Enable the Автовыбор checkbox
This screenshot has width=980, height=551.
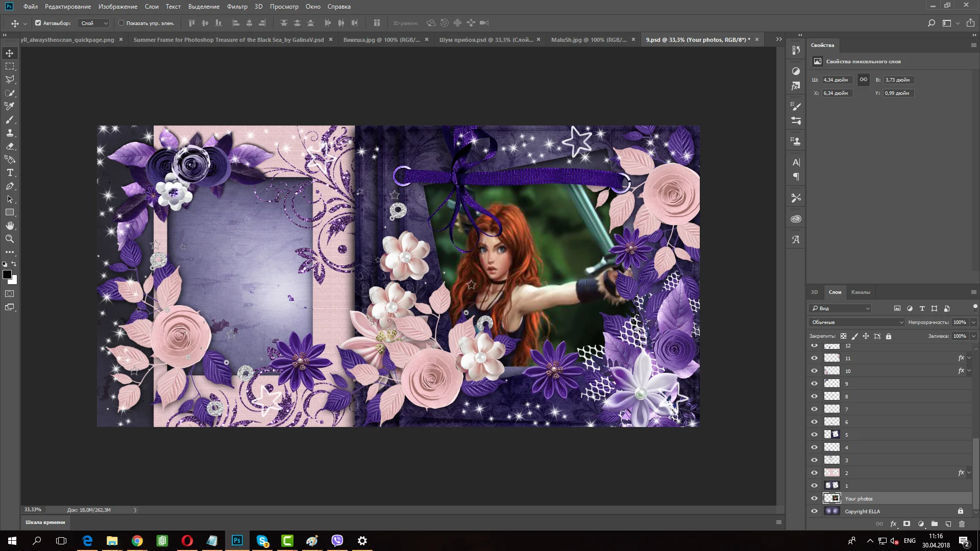tap(38, 23)
